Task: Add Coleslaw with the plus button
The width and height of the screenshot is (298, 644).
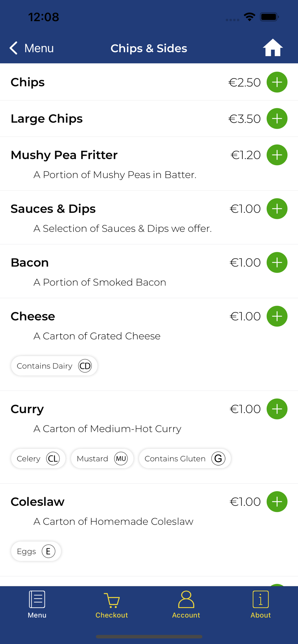Action: click(277, 502)
